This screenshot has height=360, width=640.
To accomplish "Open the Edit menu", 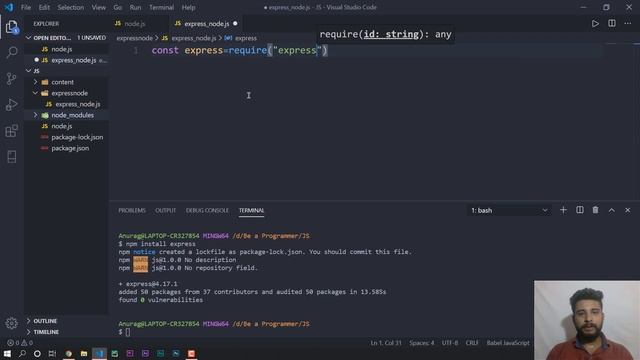I will pyautogui.click(x=44, y=7).
